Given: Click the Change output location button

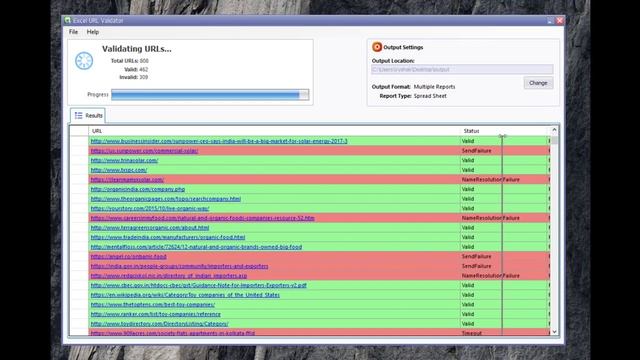Looking at the screenshot, I should 538,83.
